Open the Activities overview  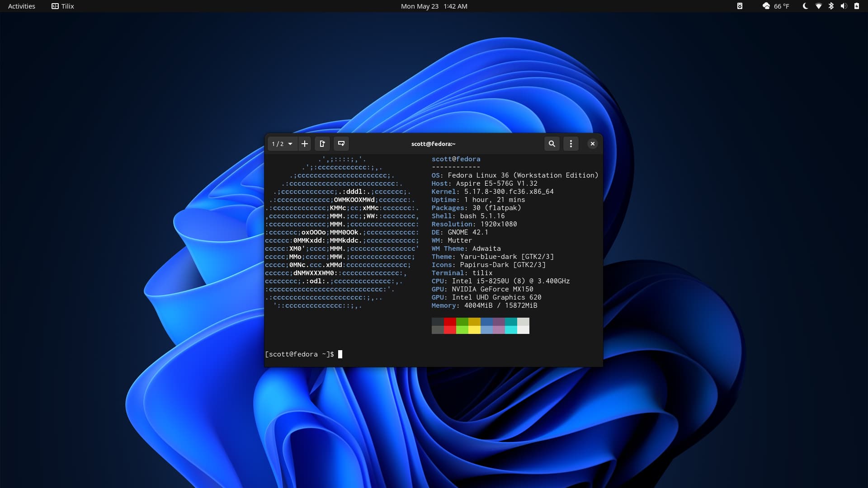click(21, 6)
